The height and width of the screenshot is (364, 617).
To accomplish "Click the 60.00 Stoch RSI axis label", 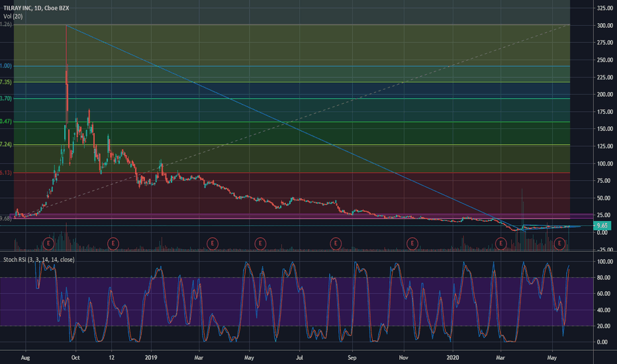I will pos(604,294).
